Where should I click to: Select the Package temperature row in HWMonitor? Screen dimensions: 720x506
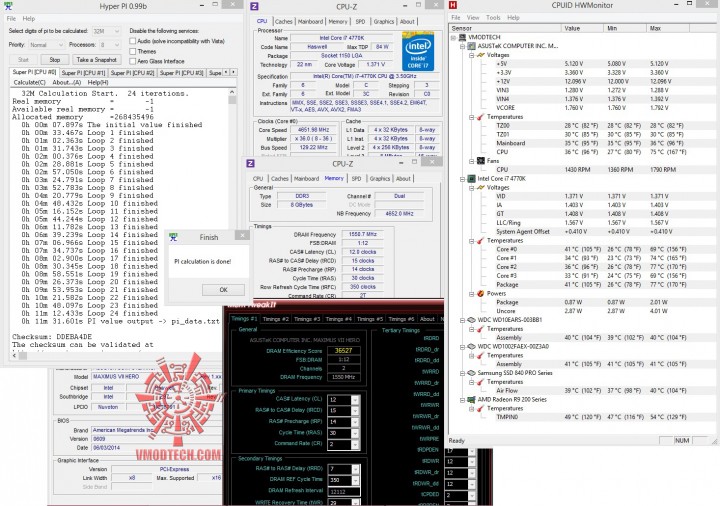pyautogui.click(x=583, y=285)
